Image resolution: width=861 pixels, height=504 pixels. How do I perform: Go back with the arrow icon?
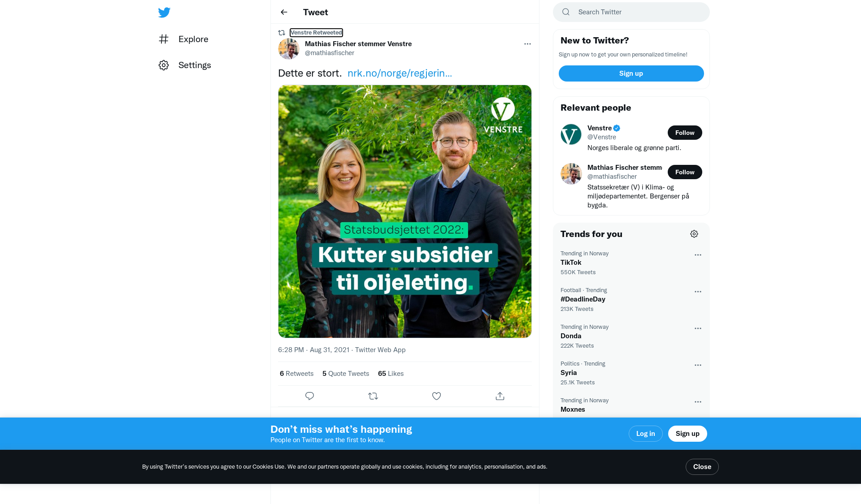point(284,12)
